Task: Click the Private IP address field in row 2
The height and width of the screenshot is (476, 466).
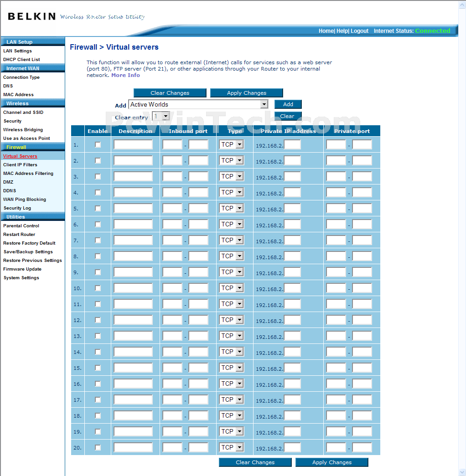Action: [x=292, y=161]
